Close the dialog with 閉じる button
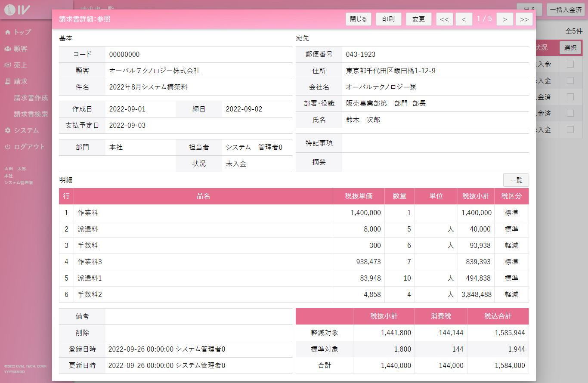 359,19
